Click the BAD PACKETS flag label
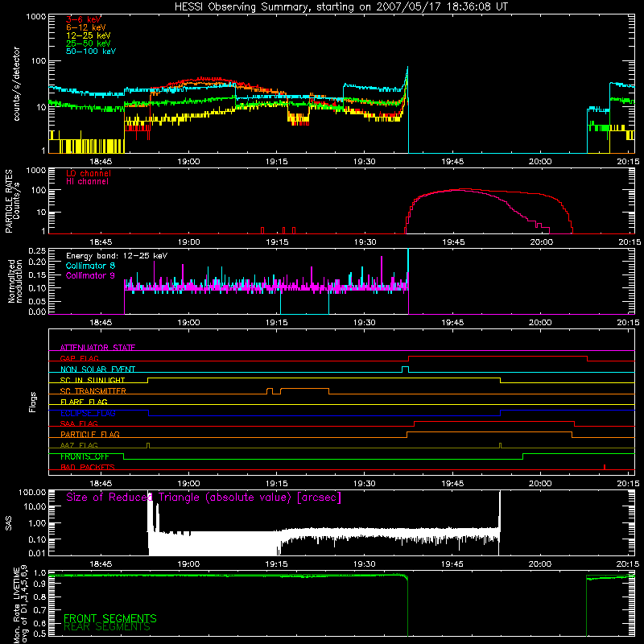 point(88,468)
